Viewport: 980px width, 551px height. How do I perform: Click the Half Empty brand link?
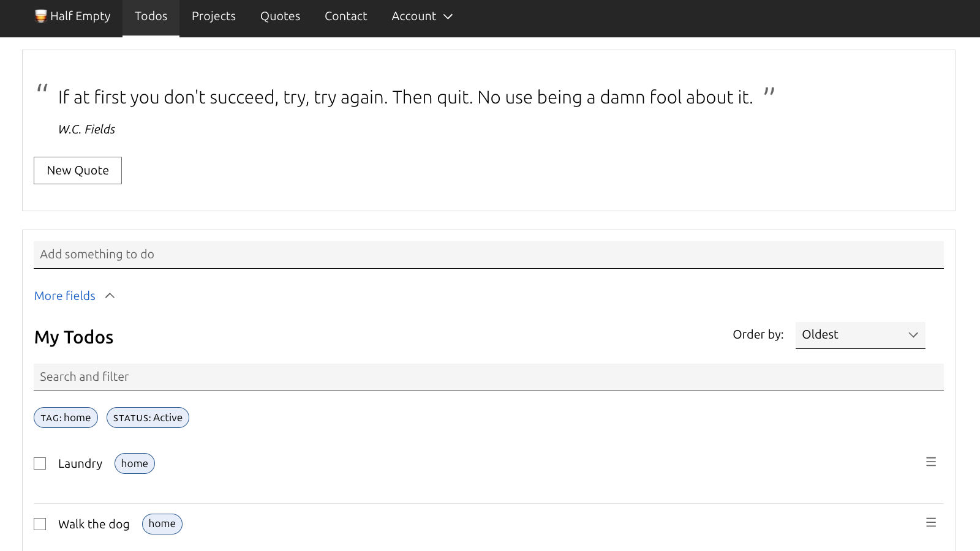80,17
